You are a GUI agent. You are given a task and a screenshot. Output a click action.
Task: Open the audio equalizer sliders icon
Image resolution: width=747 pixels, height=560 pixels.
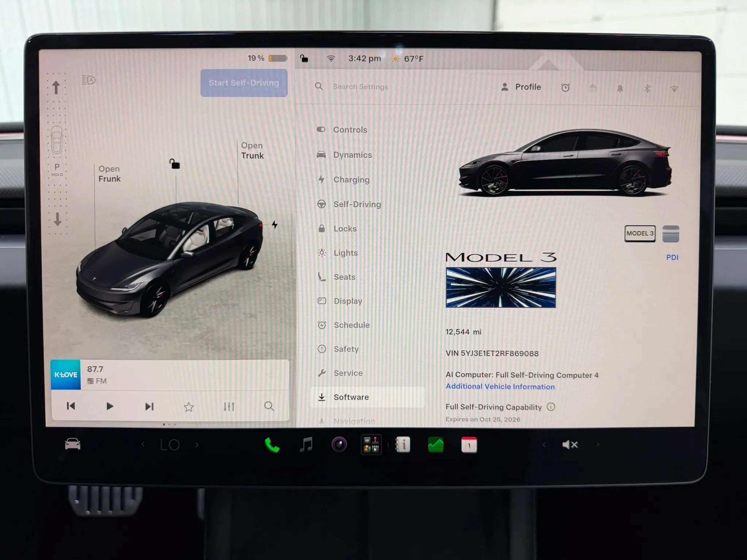(x=229, y=407)
